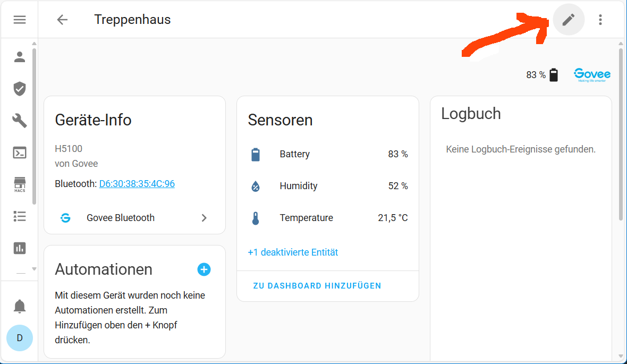Open the person icon in sidebar

20,57
